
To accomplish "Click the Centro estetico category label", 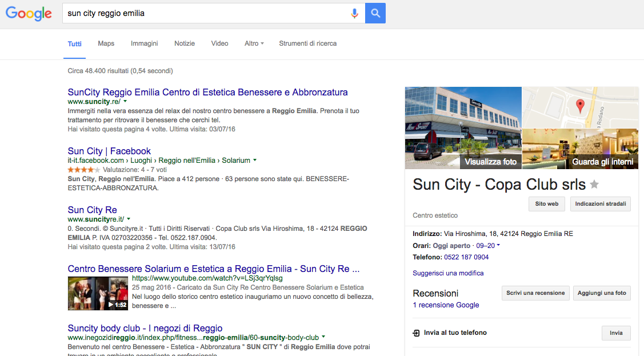I will coord(435,215).
